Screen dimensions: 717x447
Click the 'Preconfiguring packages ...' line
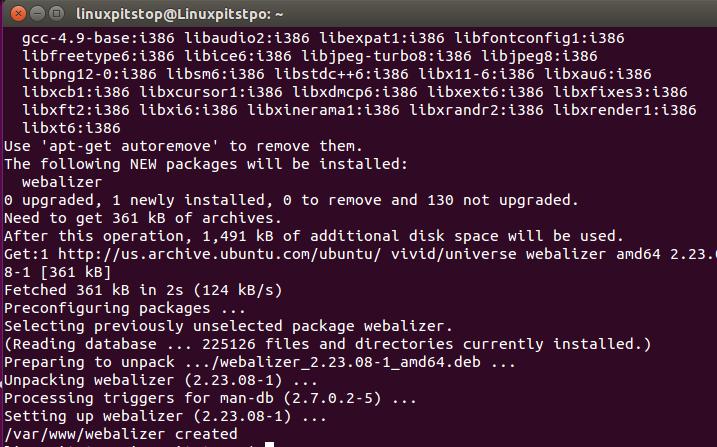pos(112,308)
